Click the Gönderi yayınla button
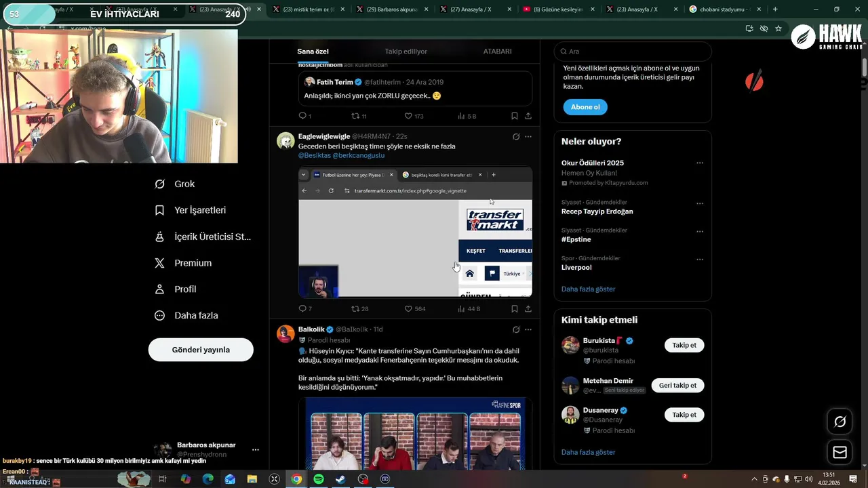The height and width of the screenshot is (488, 868). click(201, 350)
